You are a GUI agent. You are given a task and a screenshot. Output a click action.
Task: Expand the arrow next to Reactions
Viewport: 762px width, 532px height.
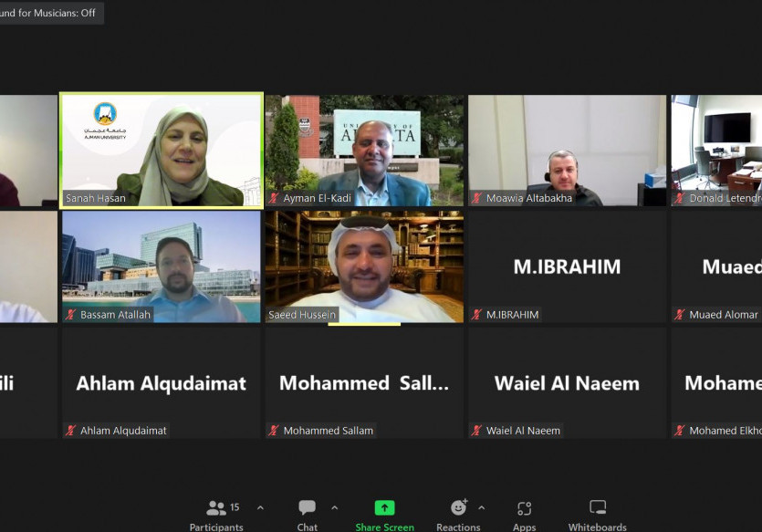tap(481, 507)
